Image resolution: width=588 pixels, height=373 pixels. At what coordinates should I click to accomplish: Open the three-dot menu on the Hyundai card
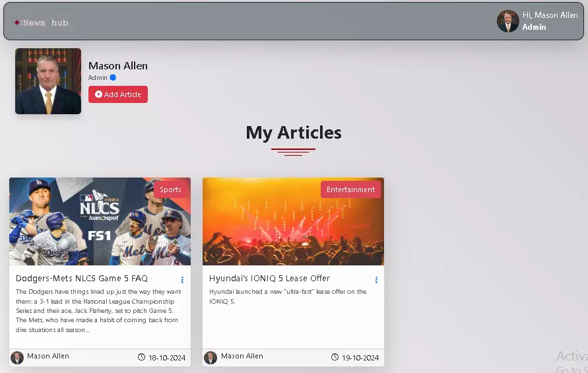pos(376,279)
